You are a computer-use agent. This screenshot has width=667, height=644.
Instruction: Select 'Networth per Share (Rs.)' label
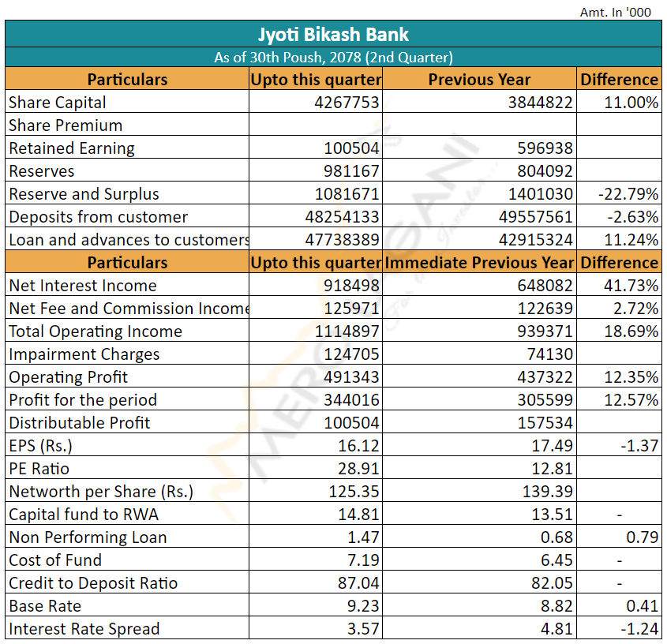click(x=101, y=492)
